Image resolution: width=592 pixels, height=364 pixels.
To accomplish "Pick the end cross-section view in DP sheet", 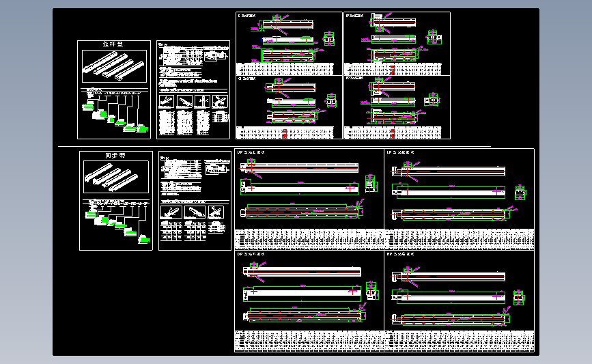I will [x=372, y=291].
